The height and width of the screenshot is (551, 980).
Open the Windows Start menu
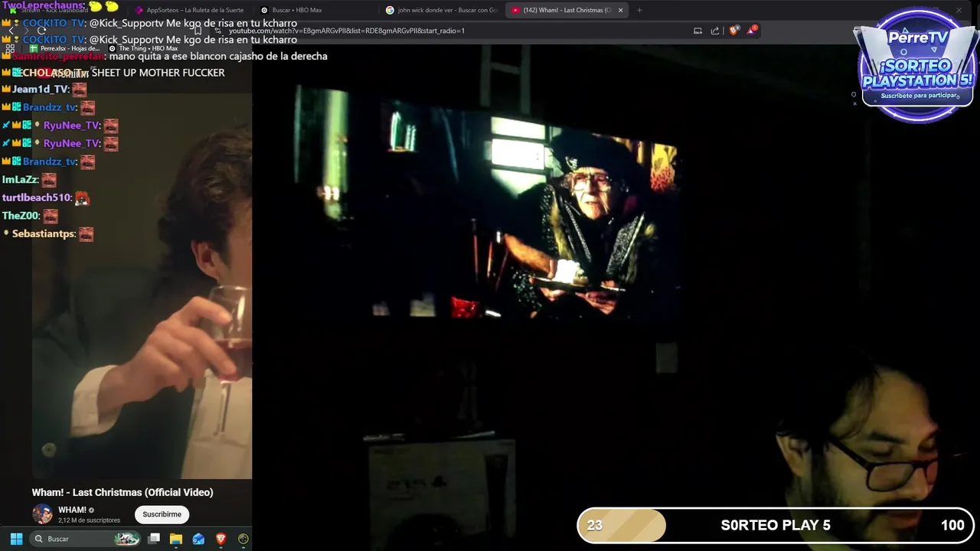(x=16, y=539)
